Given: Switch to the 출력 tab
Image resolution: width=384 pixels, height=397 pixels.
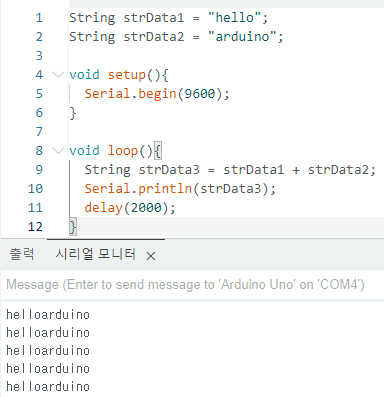Looking at the screenshot, I should 22,254.
